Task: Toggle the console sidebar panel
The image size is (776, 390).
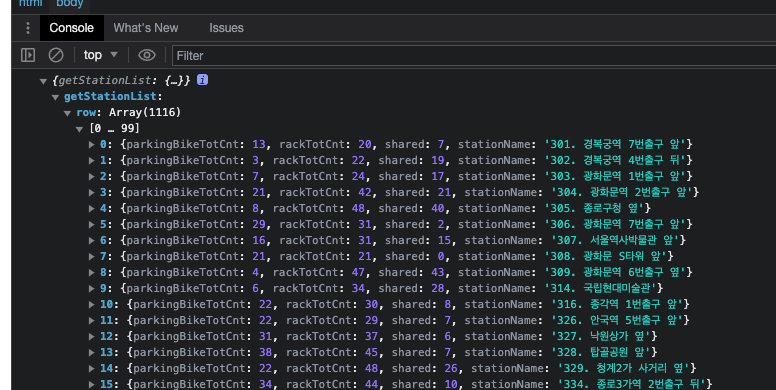Action: 28,55
